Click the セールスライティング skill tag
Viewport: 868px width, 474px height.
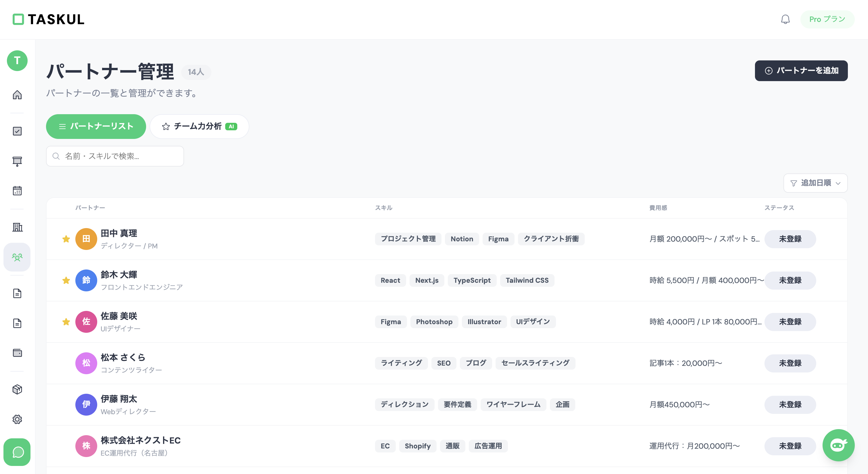(536, 363)
